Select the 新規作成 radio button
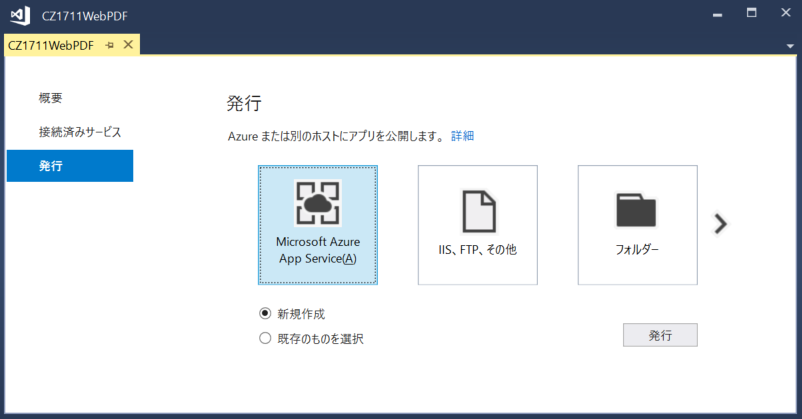This screenshot has width=802, height=419. (265, 313)
